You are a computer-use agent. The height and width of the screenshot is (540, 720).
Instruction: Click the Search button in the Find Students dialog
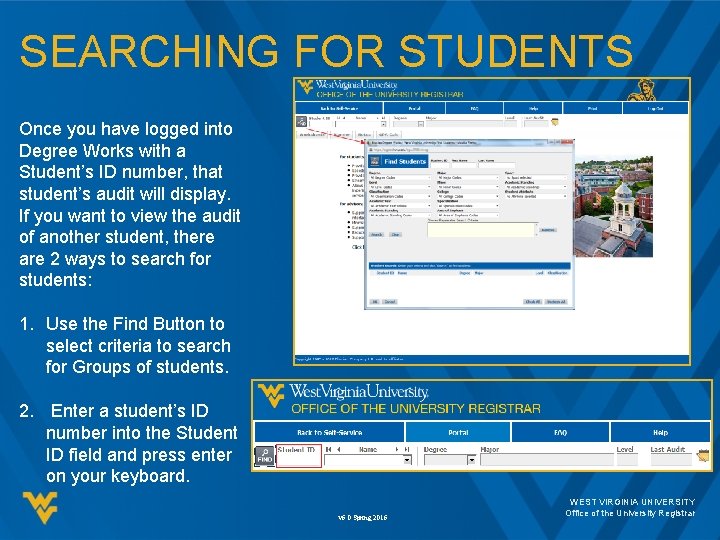click(377, 235)
